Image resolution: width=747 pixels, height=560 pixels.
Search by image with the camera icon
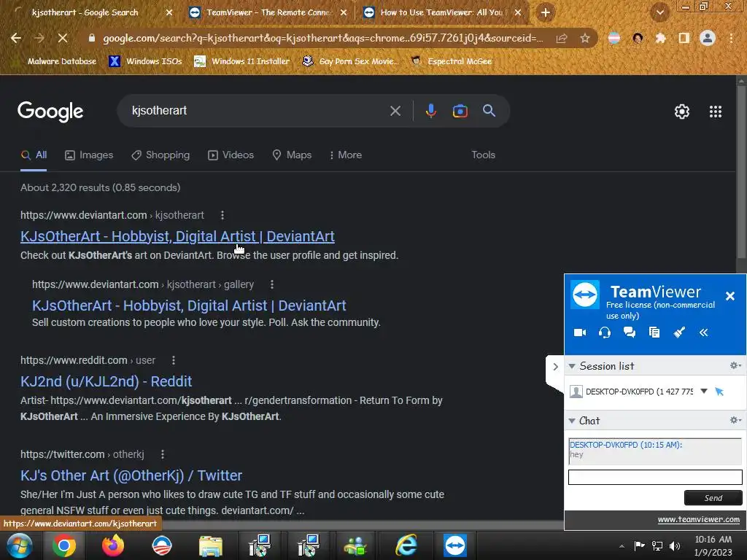tap(460, 111)
